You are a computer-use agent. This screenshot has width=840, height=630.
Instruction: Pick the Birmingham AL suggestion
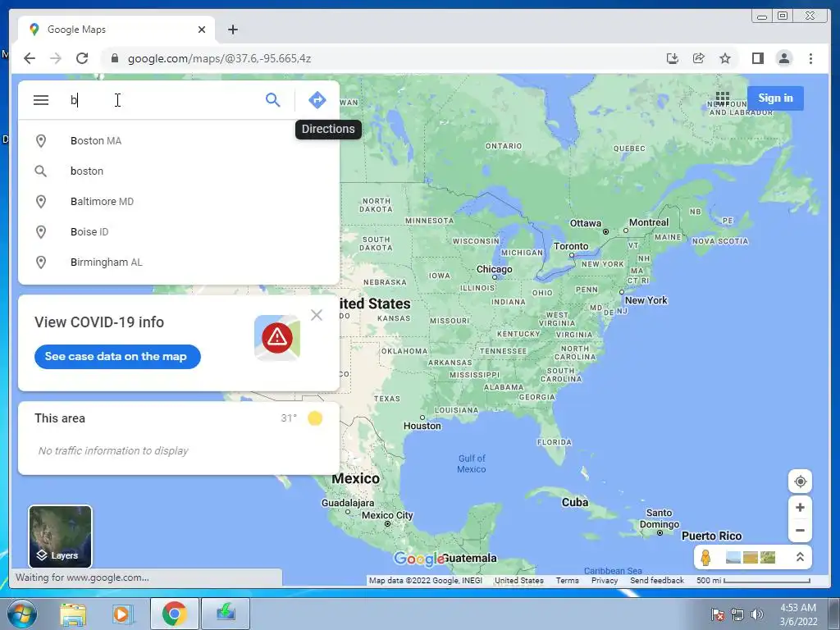pos(179,262)
